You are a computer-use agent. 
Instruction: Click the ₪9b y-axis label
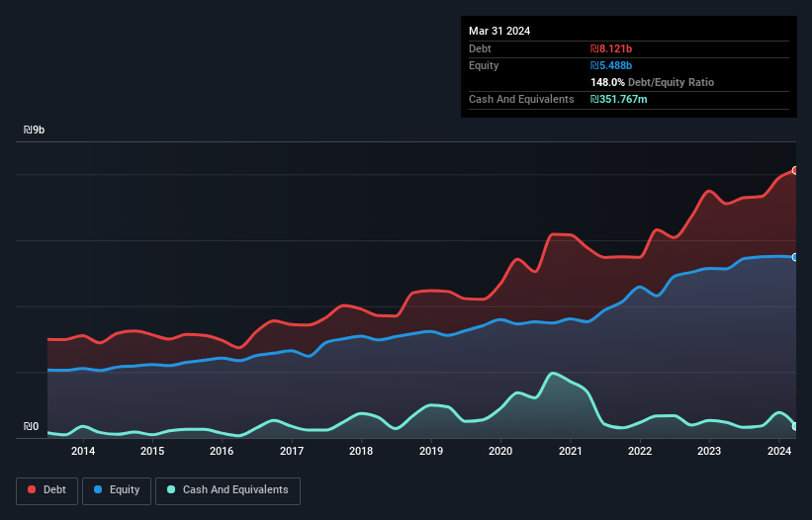[x=35, y=130]
